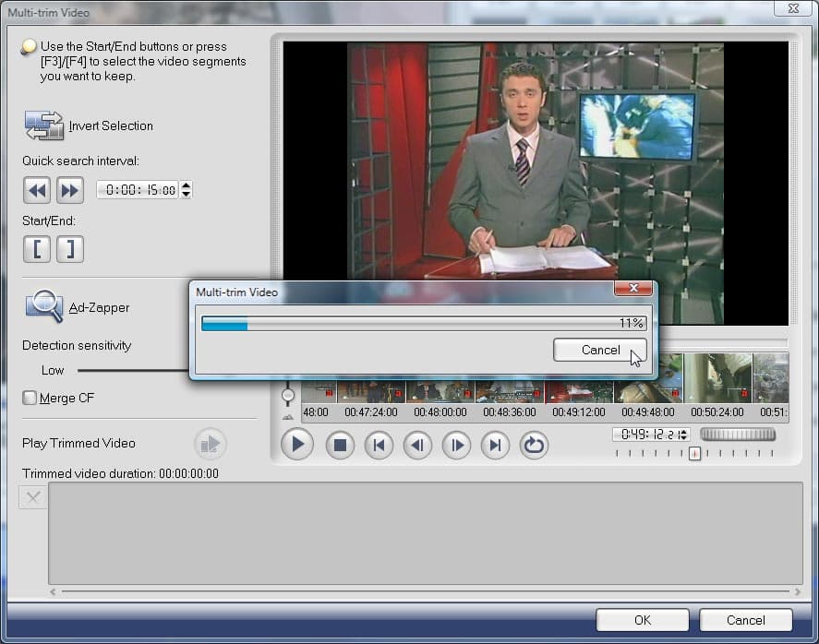Click the Invert Selection label
The height and width of the screenshot is (644, 819).
(x=111, y=125)
